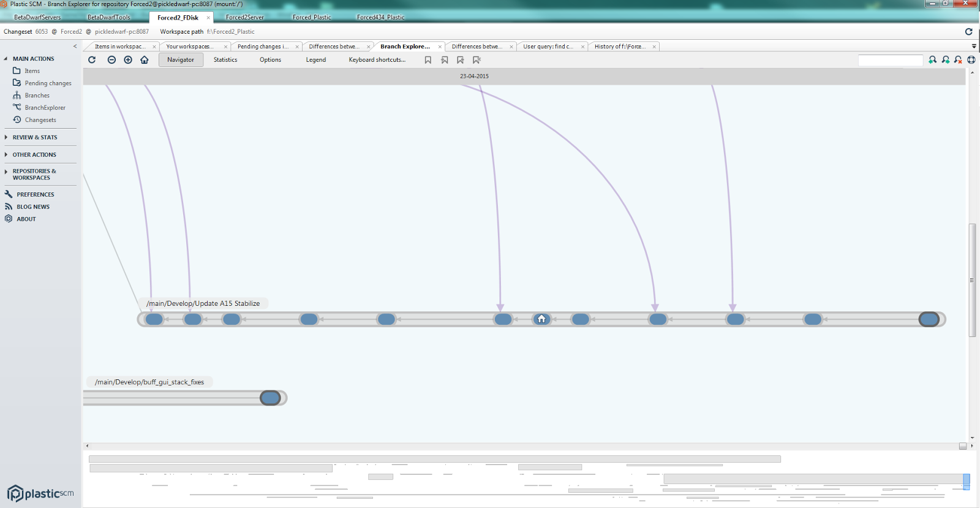Click the bookmark icon marked with an X
The height and width of the screenshot is (508, 980).
click(477, 60)
